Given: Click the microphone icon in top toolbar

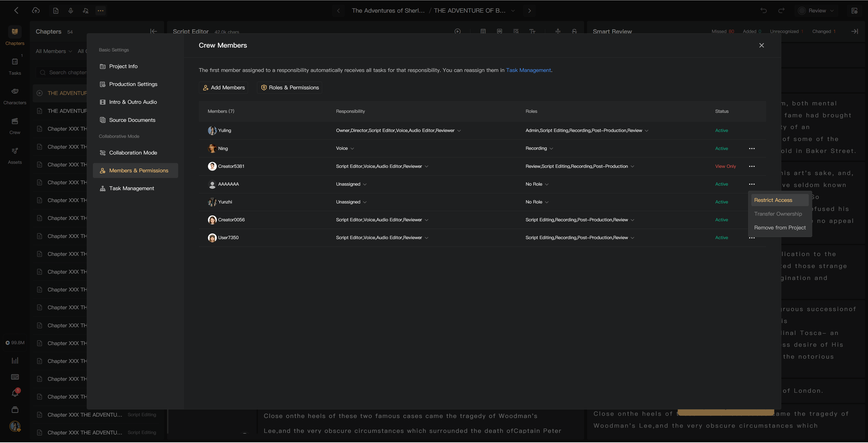Looking at the screenshot, I should 71,10.
